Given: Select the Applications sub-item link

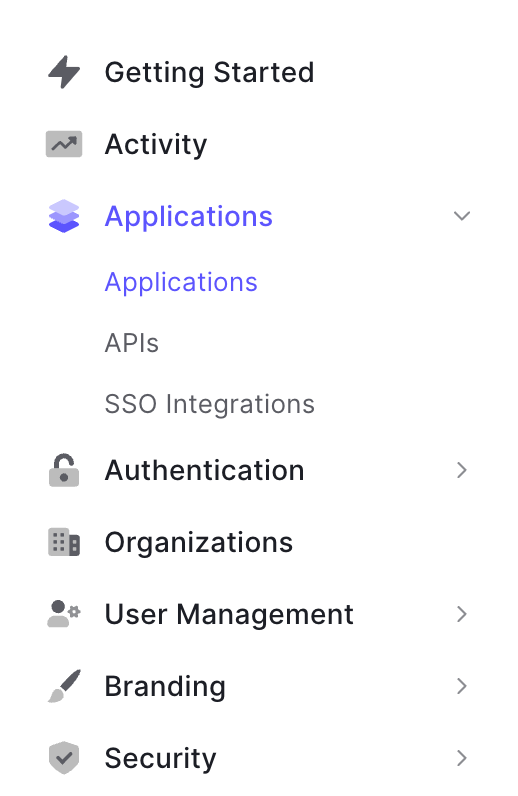Looking at the screenshot, I should pyautogui.click(x=181, y=282).
